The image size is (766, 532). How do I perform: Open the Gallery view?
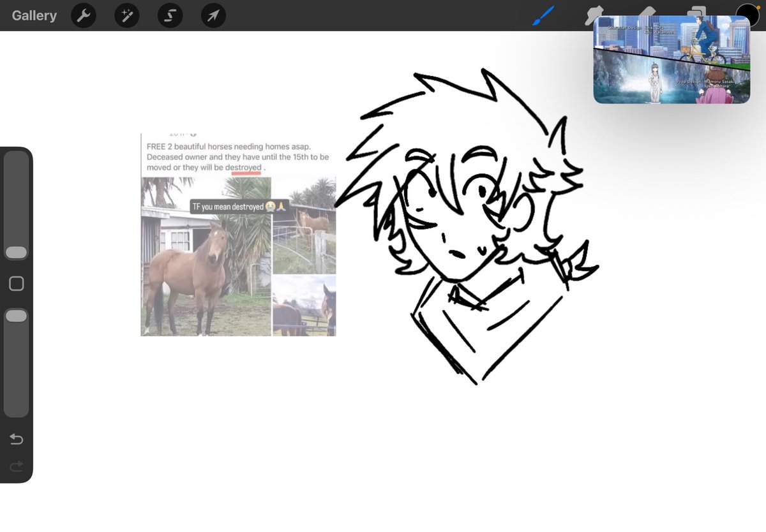click(x=34, y=15)
